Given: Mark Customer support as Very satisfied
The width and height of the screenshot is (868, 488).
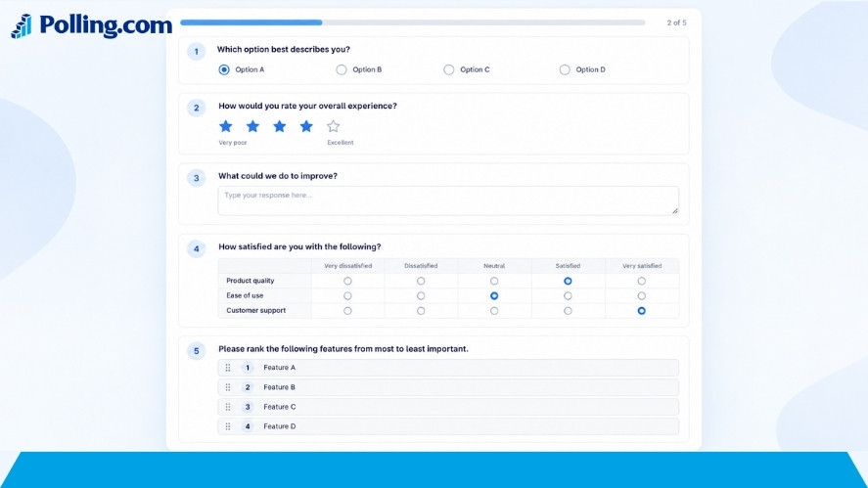Looking at the screenshot, I should 642,311.
